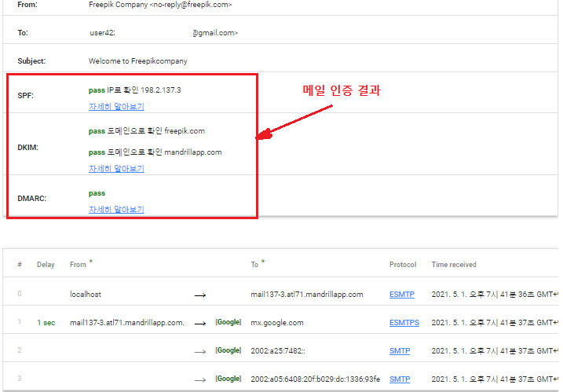Click the [Google] tag next to mx.google.com
Screen dimensions: 563x392
228,322
